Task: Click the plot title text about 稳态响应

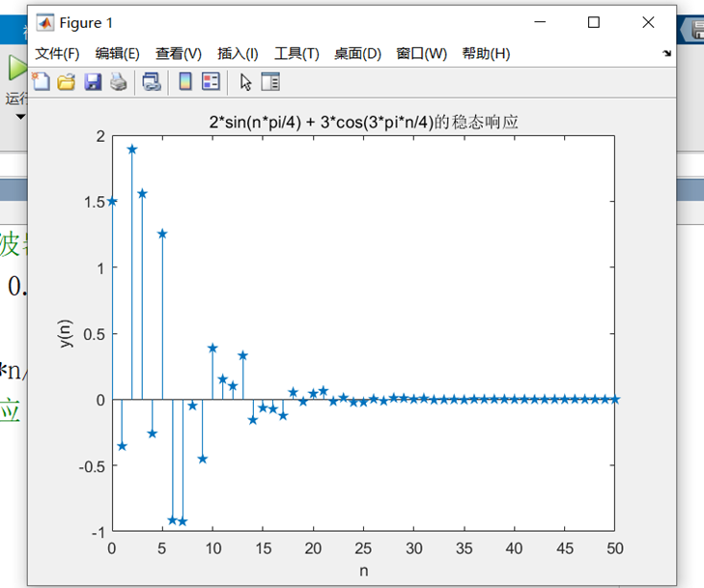Action: (x=363, y=122)
